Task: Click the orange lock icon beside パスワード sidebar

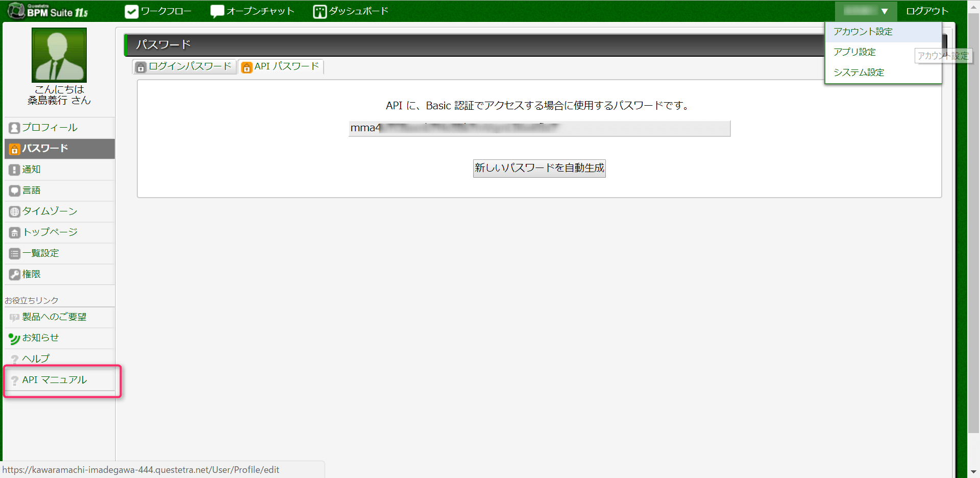Action: 14,149
